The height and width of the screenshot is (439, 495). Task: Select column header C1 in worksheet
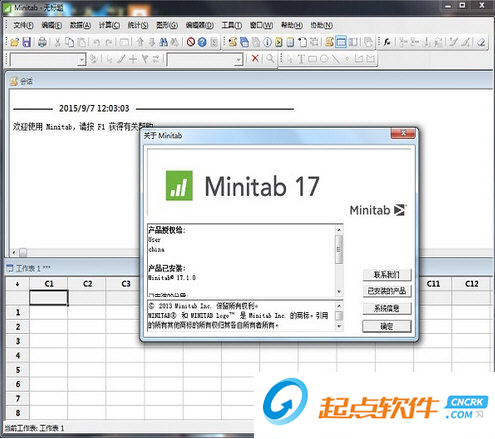[49, 284]
